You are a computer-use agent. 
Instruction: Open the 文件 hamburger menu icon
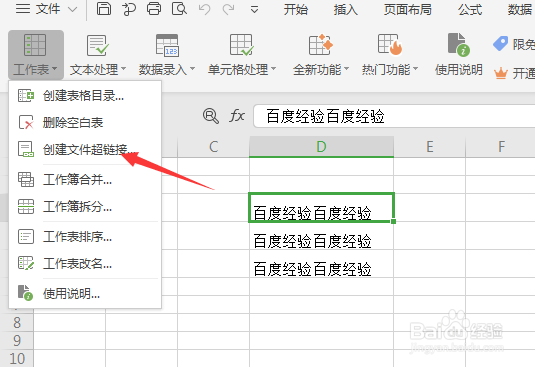pyautogui.click(x=23, y=9)
